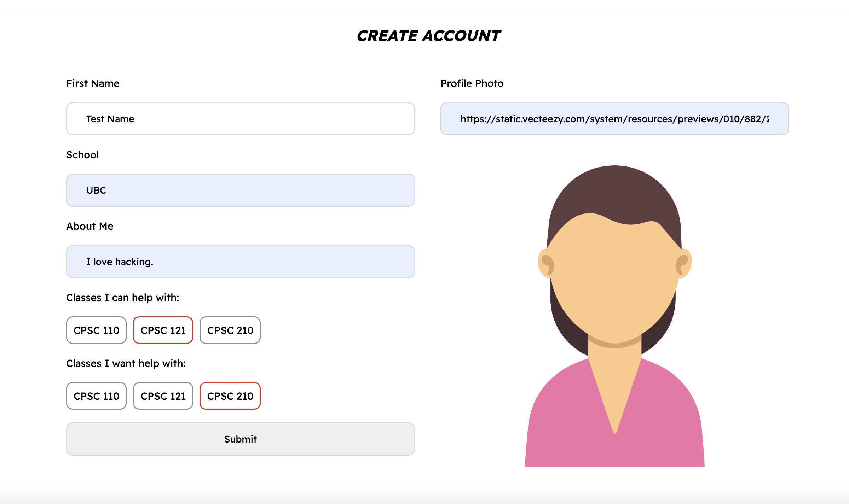
Task: Click the School label text
Action: click(x=82, y=155)
